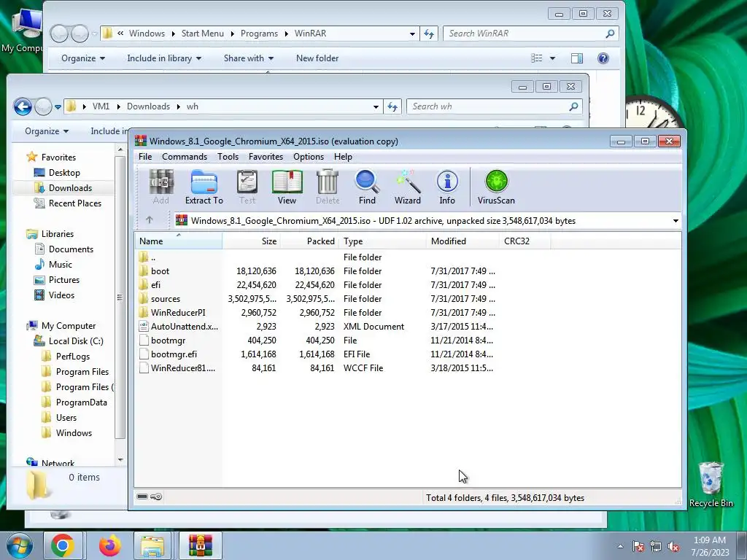This screenshot has height=560, width=747.
Task: Open Firefox from the taskbar
Action: (109, 545)
